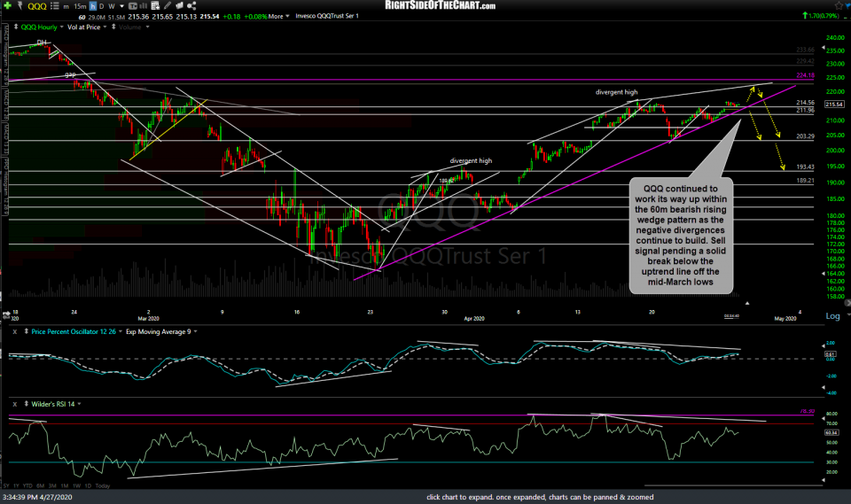Close the Wilder's RSI pane
The width and height of the screenshot is (851, 504).
coord(15,404)
